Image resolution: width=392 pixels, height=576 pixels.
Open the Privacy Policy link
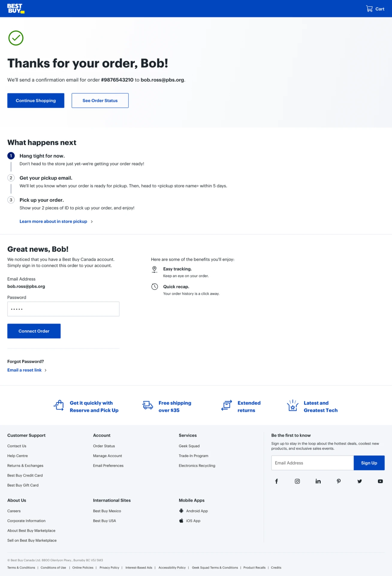(x=109, y=568)
